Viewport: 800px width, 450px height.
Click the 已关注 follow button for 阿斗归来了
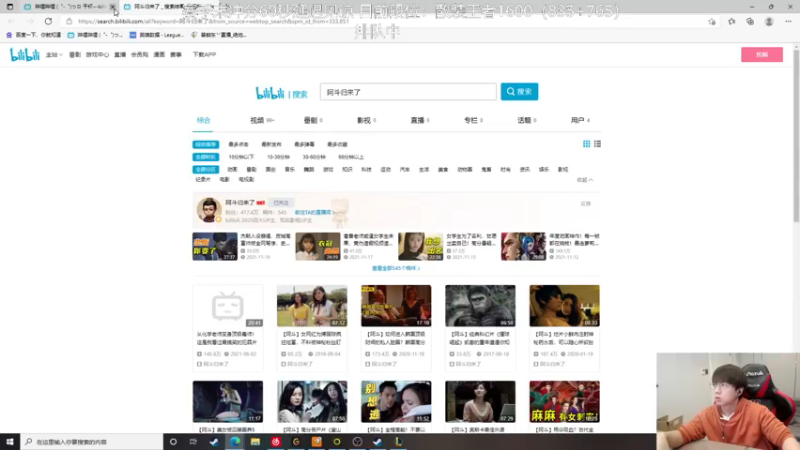281,203
